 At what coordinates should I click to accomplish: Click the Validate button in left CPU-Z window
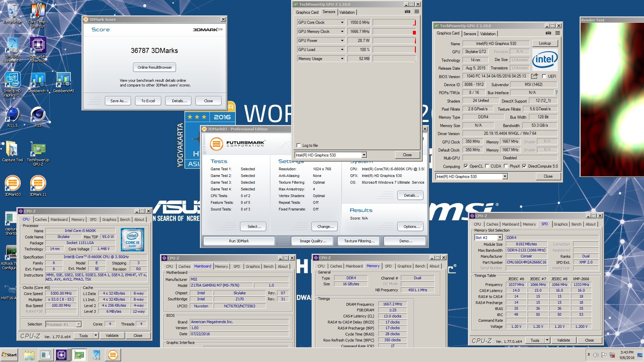pyautogui.click(x=112, y=336)
